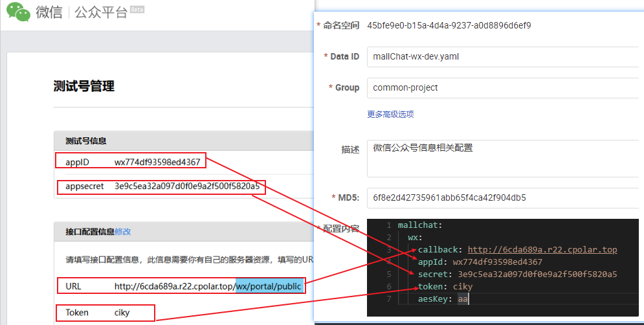The height and width of the screenshot is (325, 644).
Task: Click the MD5 value field
Action: coord(503,197)
